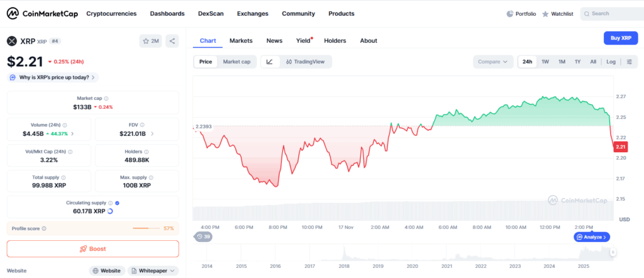Select the 1M time range
This screenshot has width=644, height=278.
(562, 62)
